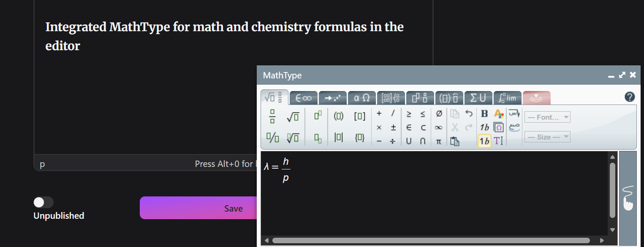Insert the union symbol
This screenshot has width=644, height=247.
(409, 141)
